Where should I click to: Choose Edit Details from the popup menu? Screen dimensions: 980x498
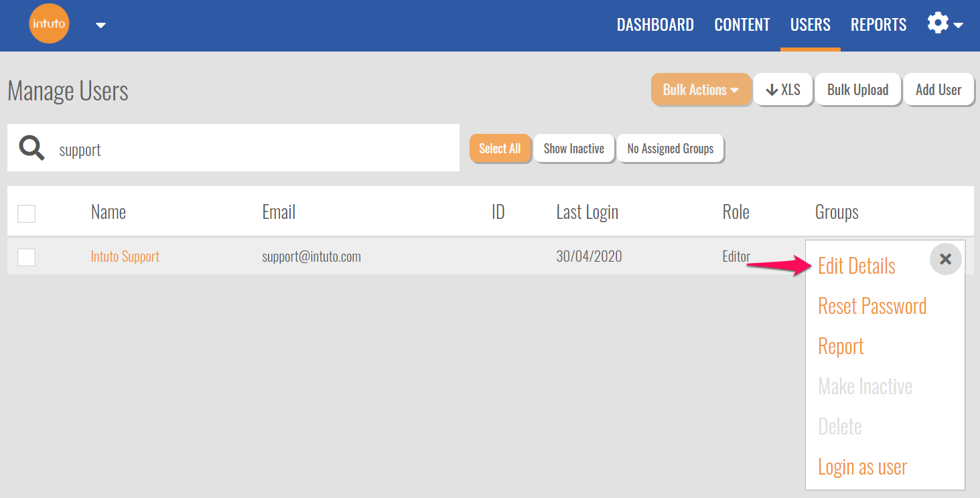pos(856,266)
